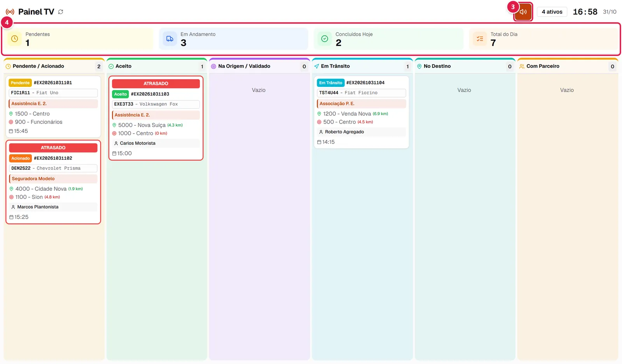Open order #EX20261031104
This screenshot has height=364, width=622.
tap(365, 83)
